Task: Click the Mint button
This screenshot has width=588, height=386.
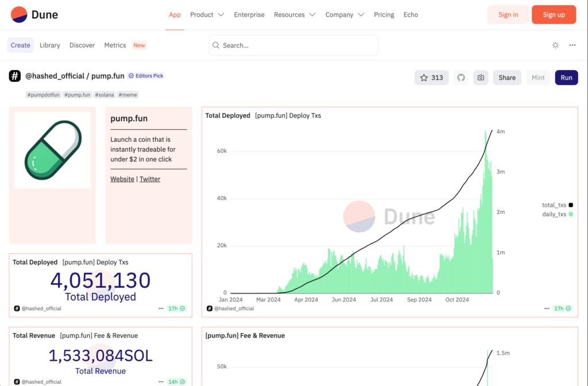Action: pyautogui.click(x=538, y=78)
